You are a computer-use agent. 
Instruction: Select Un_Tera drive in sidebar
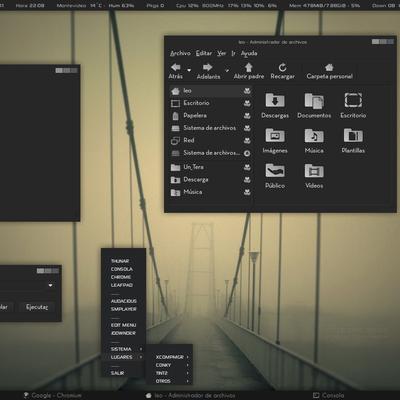pos(211,167)
